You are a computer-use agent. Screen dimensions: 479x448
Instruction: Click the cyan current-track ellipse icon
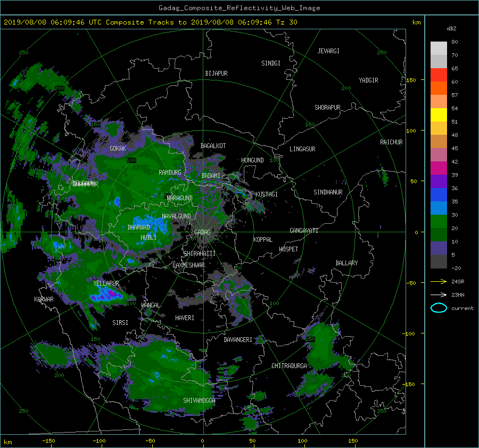pos(439,308)
